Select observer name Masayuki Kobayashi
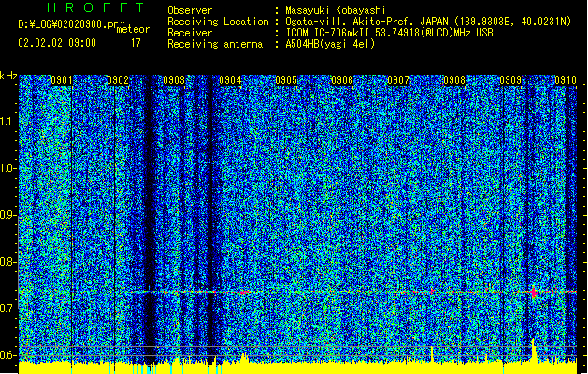This screenshot has height=374, width=588. point(336,10)
